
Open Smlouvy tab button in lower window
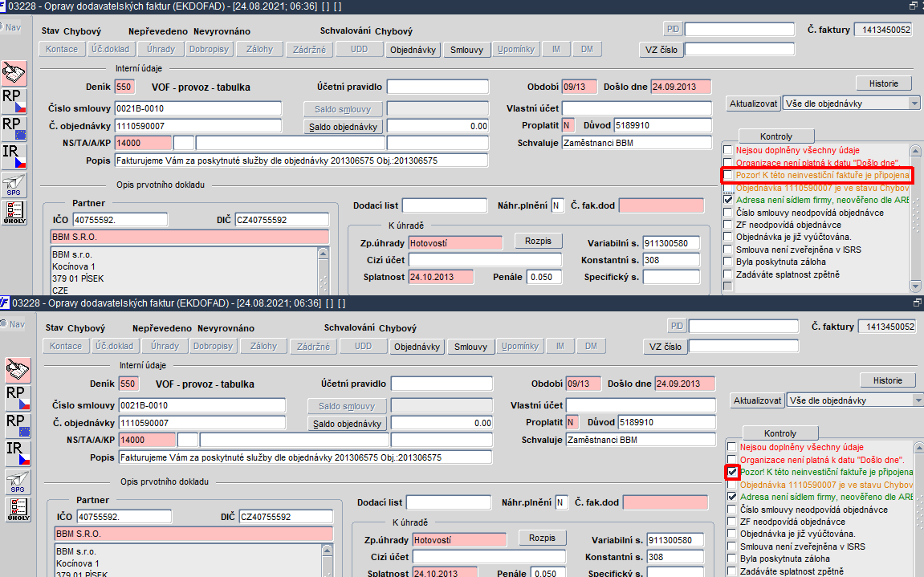click(471, 347)
